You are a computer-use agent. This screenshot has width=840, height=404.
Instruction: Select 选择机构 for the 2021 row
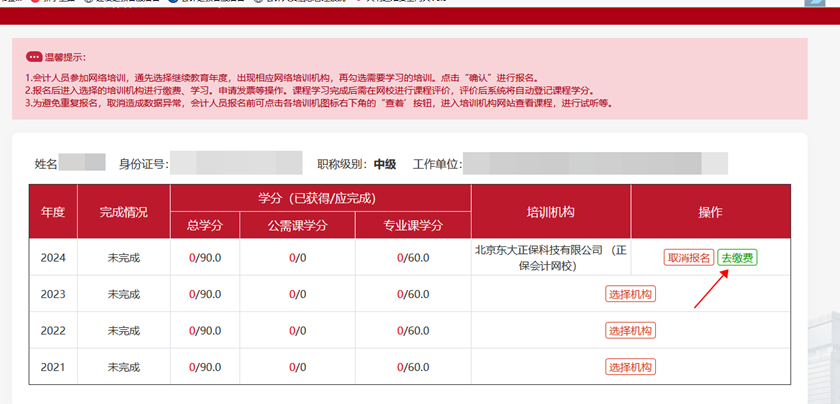tap(630, 367)
